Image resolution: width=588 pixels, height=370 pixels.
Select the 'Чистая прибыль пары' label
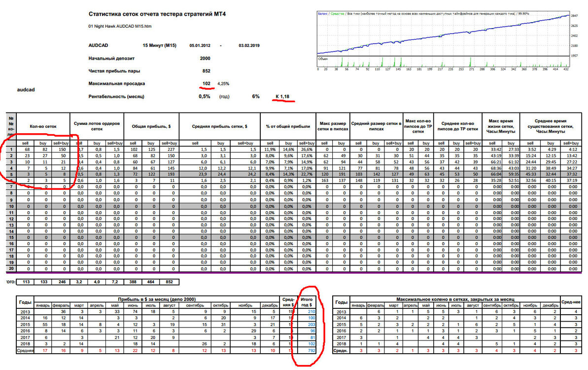tap(114, 71)
